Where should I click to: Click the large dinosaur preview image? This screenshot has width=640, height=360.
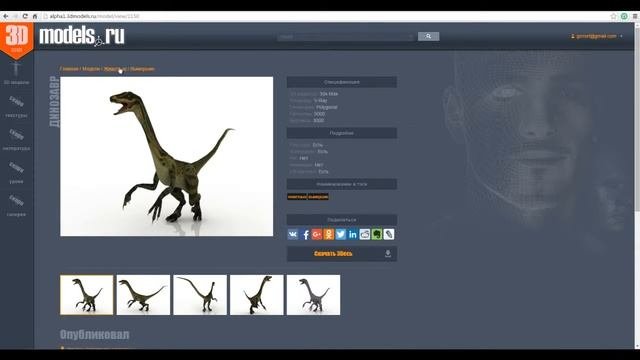point(167,156)
